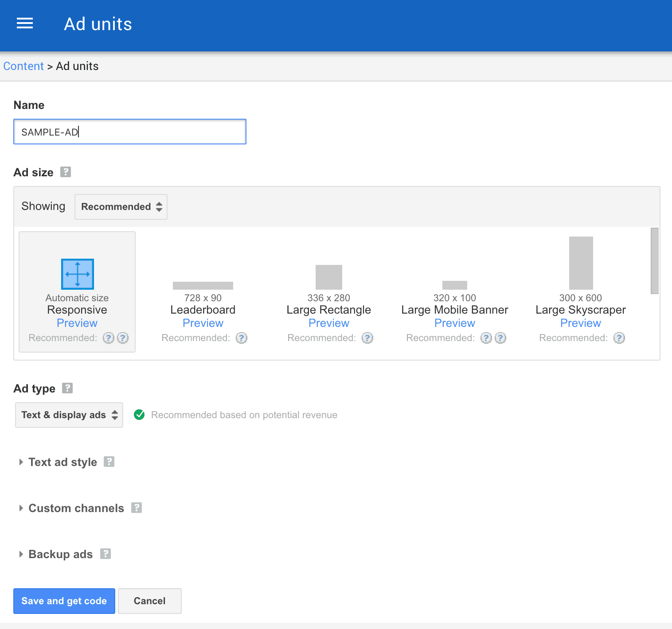Click the Ad size help icon

click(x=65, y=172)
